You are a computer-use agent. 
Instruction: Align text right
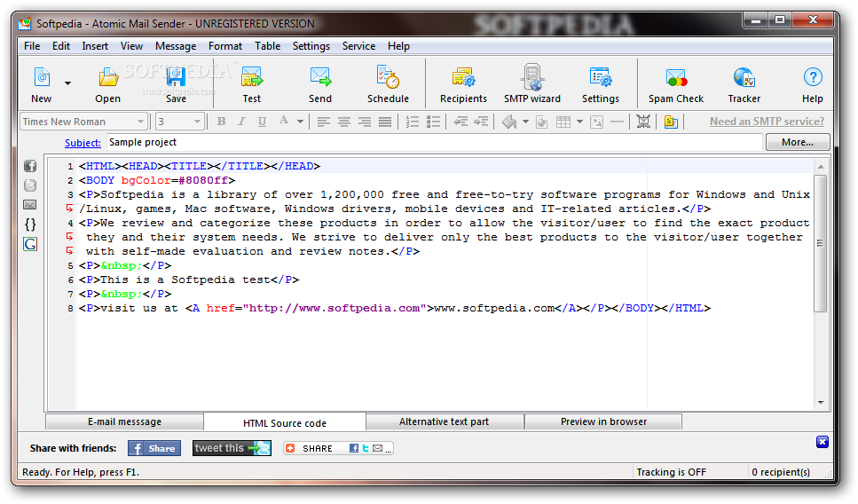(365, 122)
